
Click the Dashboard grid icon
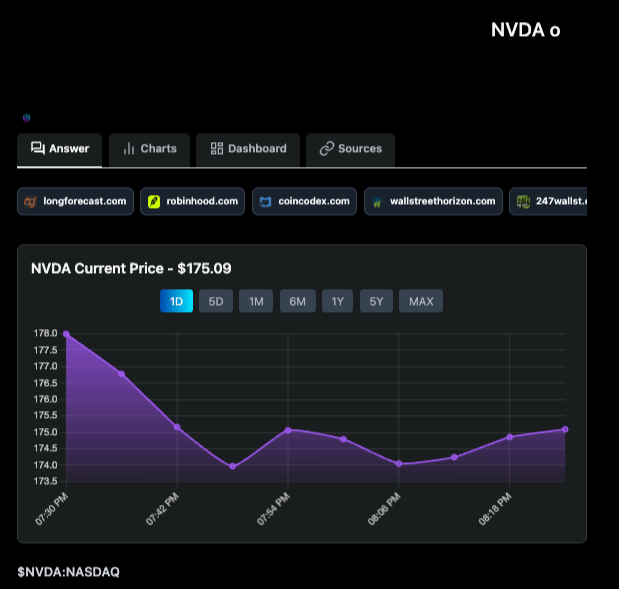coord(217,148)
